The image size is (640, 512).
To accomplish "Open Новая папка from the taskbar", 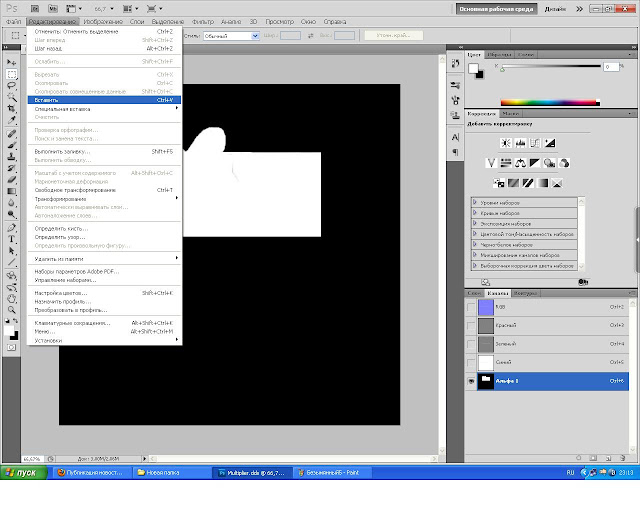I will tap(171, 473).
